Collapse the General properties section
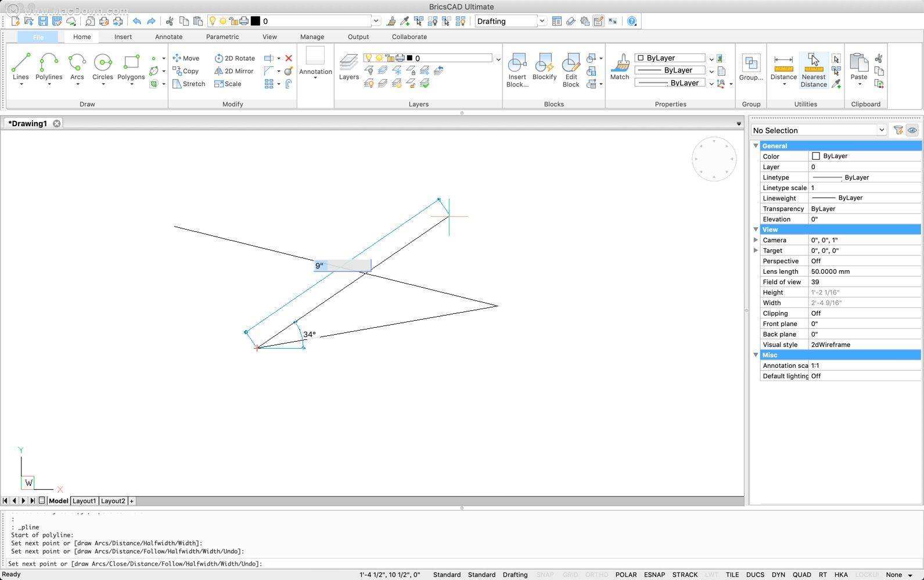The image size is (924, 580). [756, 146]
